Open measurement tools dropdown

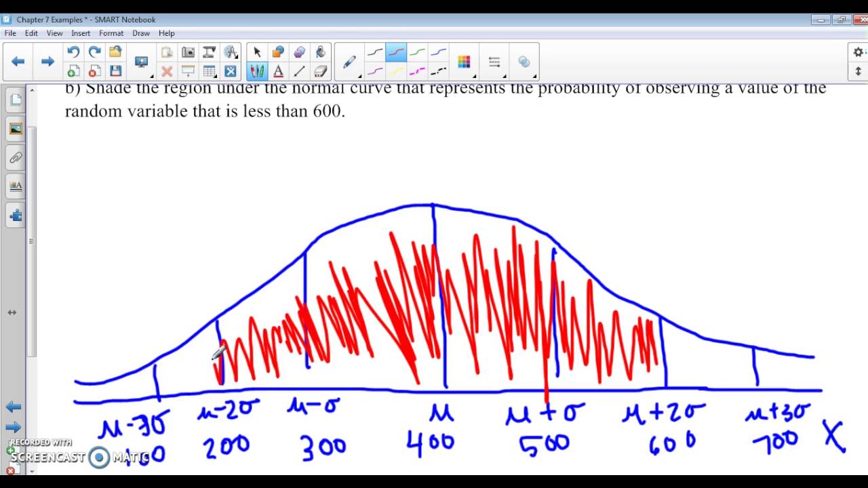coord(231,52)
